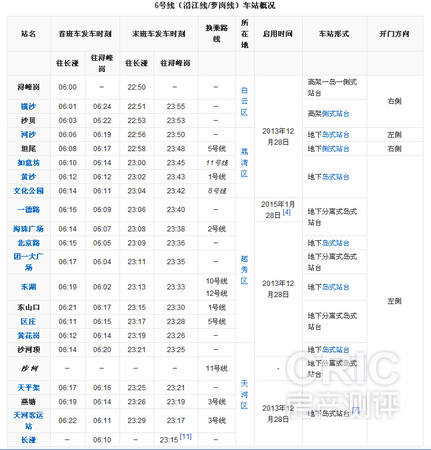Open the 岛式站台 link in the 北京路 row
The image size is (431, 450).
(336, 243)
